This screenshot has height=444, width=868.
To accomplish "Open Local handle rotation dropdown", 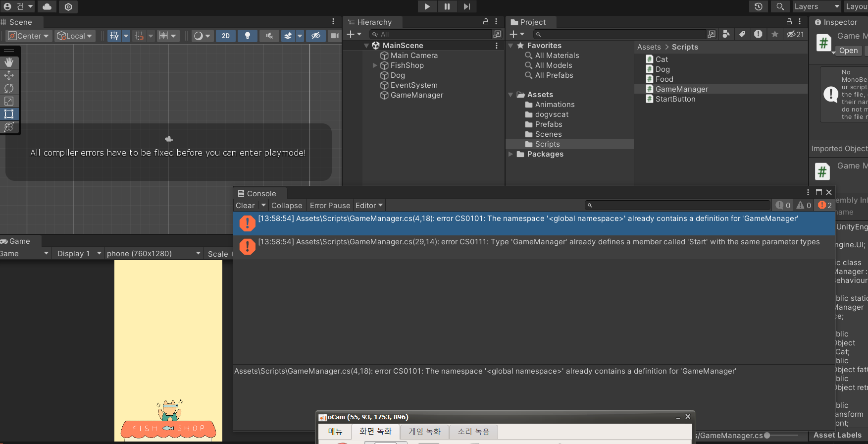I will (x=75, y=36).
